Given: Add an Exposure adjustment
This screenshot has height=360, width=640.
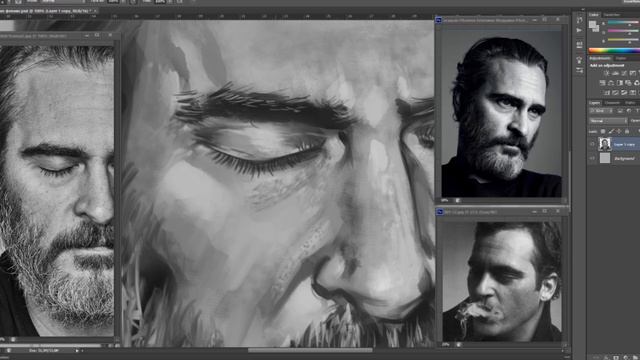Looking at the screenshot, I should (x=633, y=73).
